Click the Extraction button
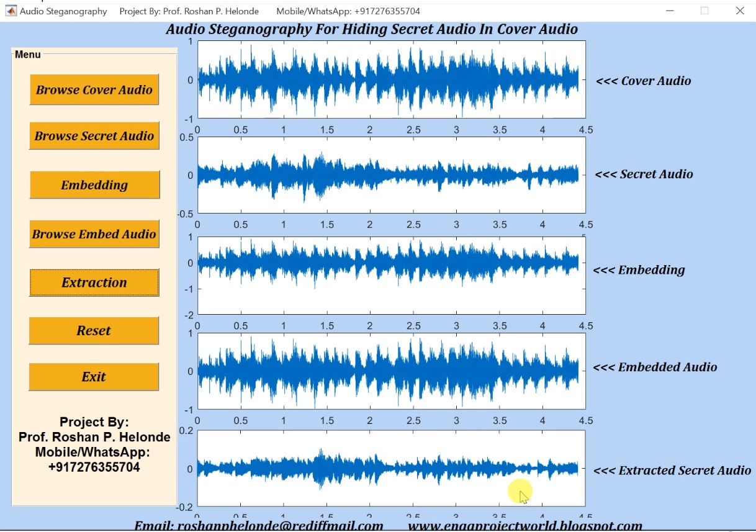Image resolution: width=756 pixels, height=532 pixels. (94, 282)
